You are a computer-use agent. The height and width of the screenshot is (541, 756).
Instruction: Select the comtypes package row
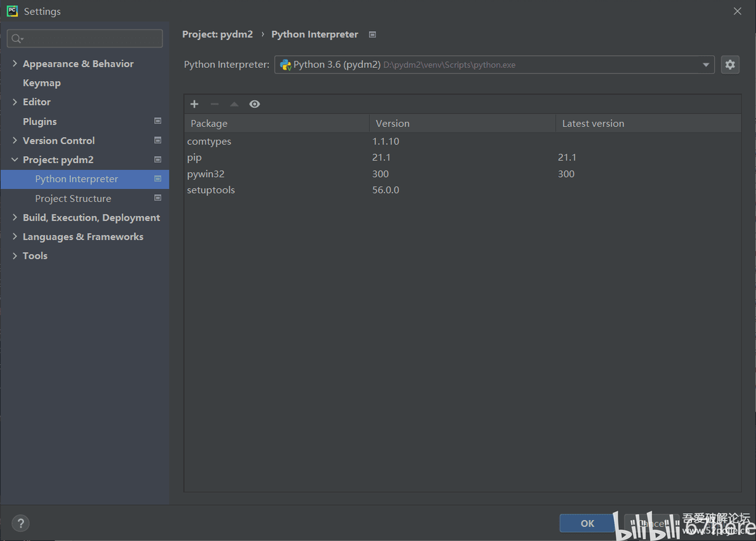[x=462, y=141]
